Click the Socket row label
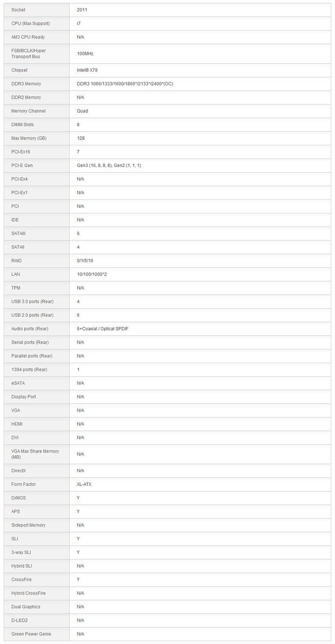 point(19,10)
